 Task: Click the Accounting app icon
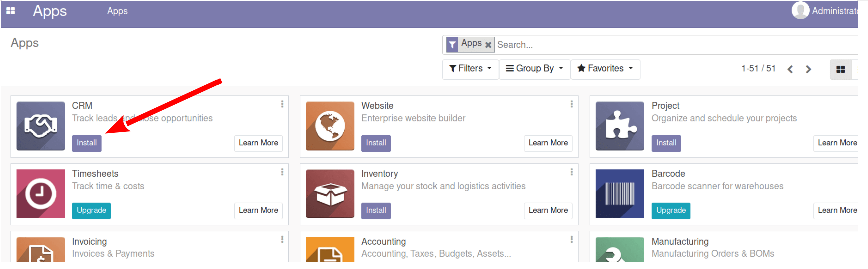[330, 249]
